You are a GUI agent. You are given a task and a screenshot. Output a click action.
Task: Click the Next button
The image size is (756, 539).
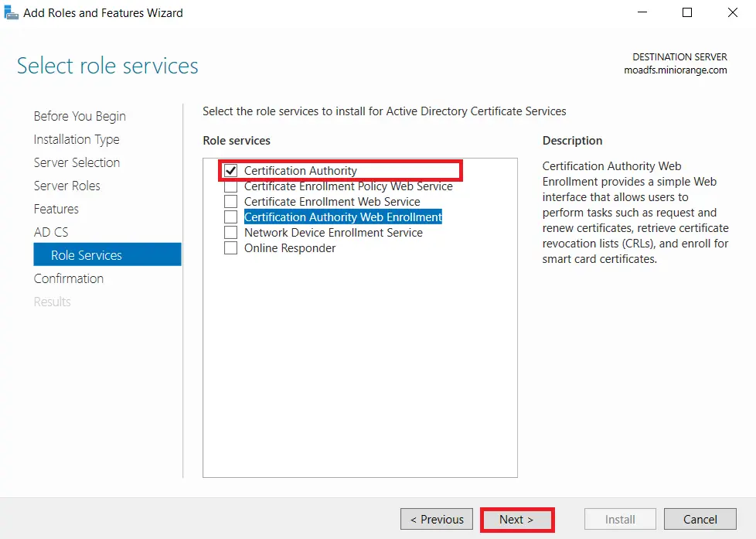click(x=516, y=519)
